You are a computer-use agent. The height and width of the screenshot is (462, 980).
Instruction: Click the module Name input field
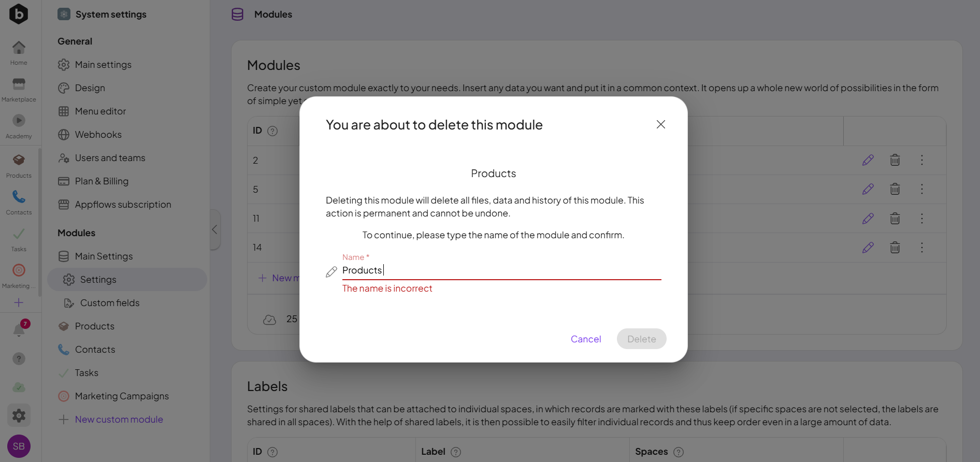pos(500,270)
